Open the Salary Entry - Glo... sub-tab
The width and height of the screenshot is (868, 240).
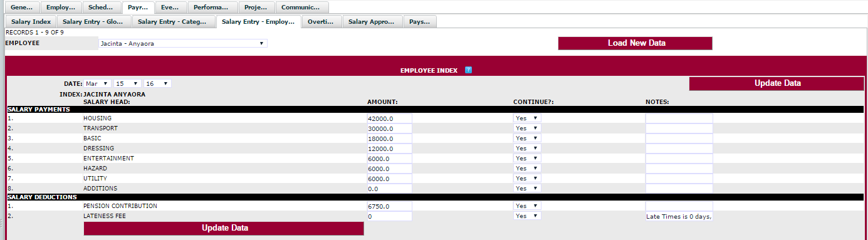(93, 21)
